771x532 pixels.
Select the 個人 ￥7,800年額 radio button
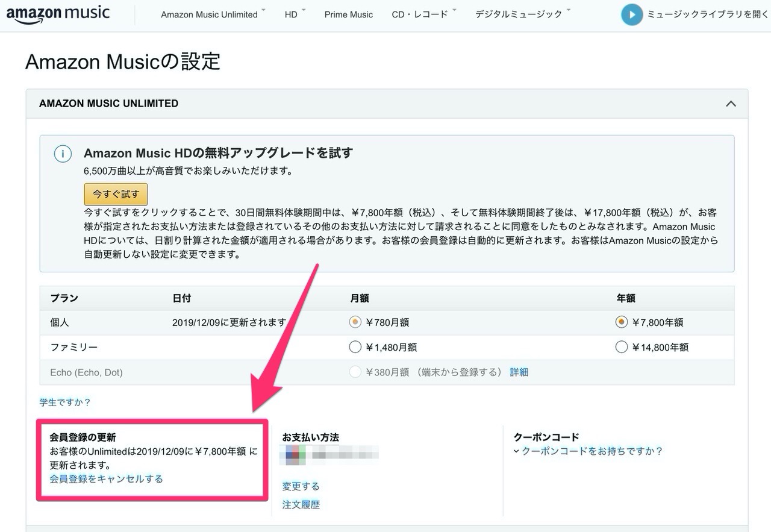[x=622, y=322]
